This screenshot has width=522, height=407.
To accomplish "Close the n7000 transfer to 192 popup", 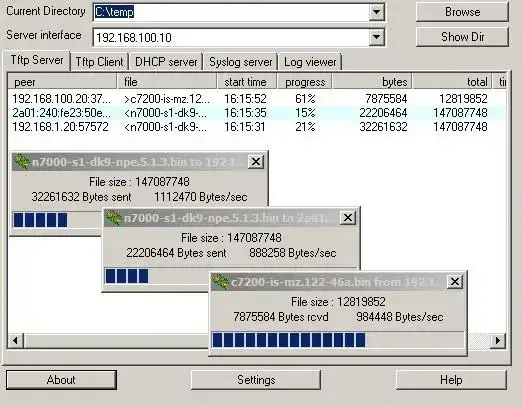I will point(256,162).
